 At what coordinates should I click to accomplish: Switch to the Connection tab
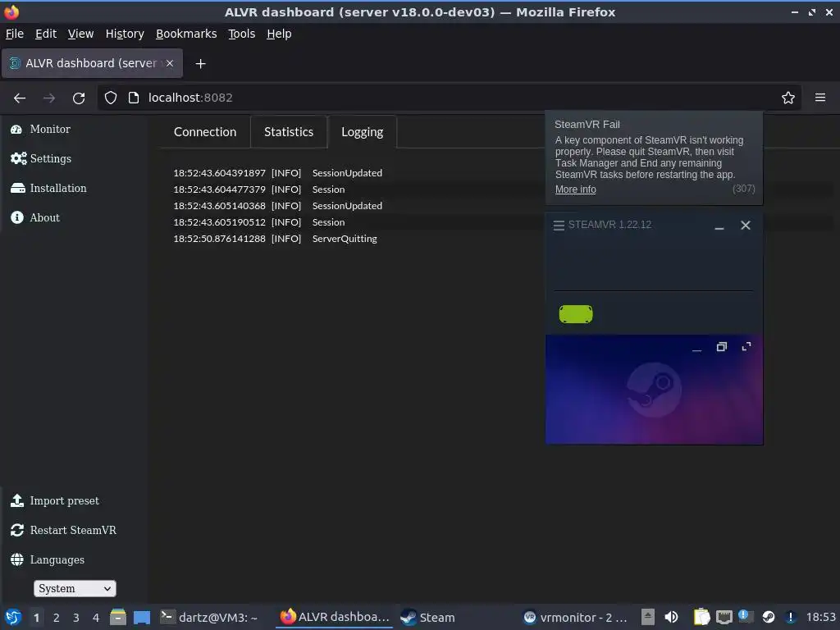tap(204, 132)
